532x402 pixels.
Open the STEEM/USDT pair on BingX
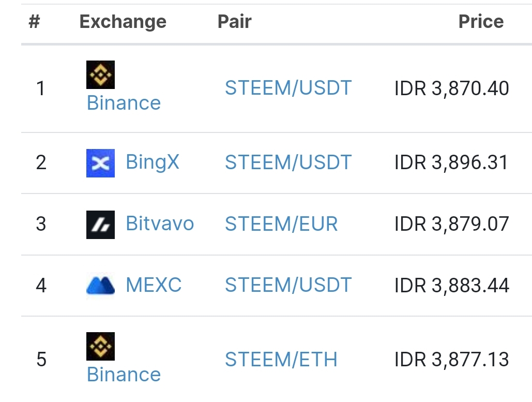click(x=288, y=162)
